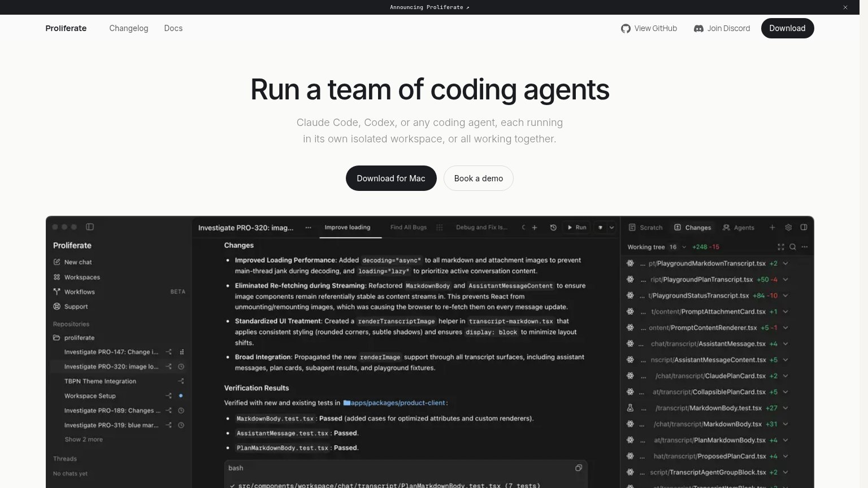
Task: Click the Book a demo button
Action: tap(479, 178)
